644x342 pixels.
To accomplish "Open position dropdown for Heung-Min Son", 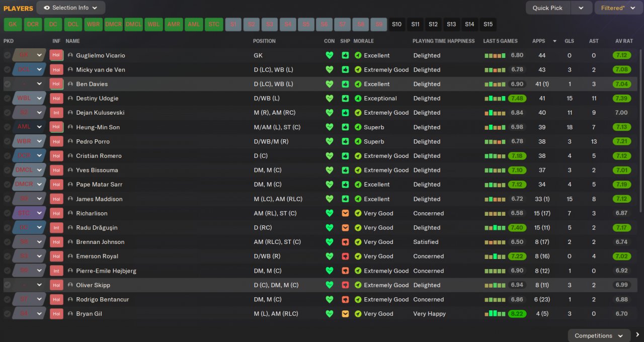I will tap(39, 127).
